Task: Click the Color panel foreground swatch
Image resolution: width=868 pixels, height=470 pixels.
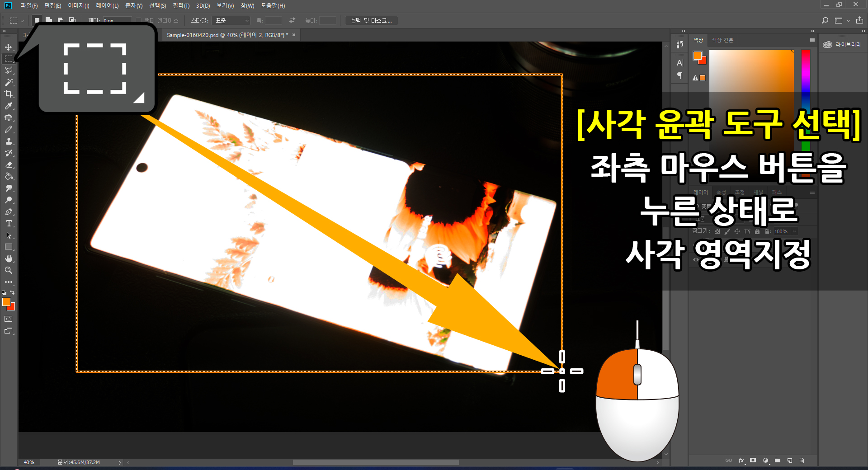Action: pos(698,56)
